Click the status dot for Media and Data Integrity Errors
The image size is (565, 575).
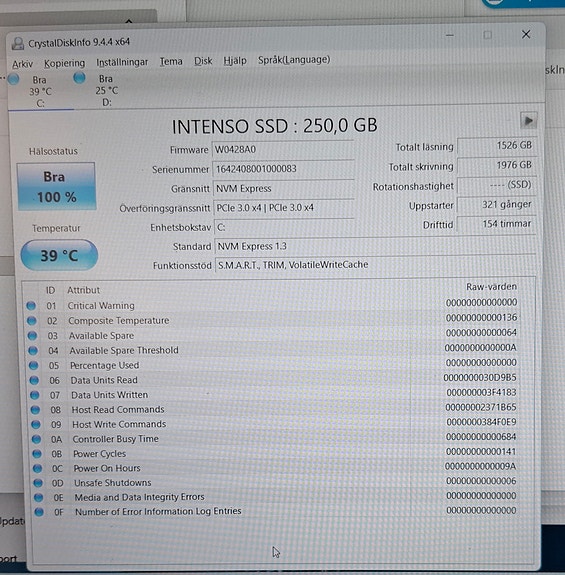click(x=38, y=497)
